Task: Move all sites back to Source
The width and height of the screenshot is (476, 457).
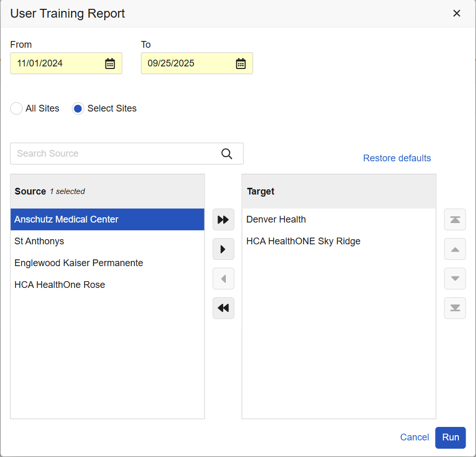Action: [223, 308]
